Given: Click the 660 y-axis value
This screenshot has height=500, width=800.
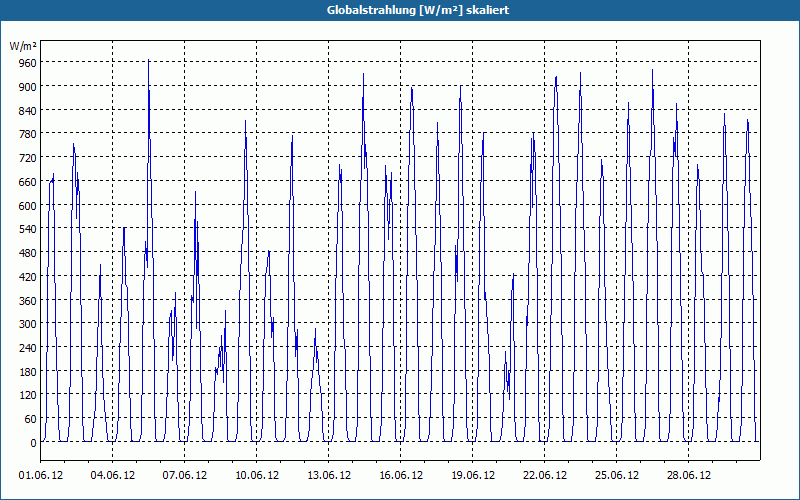Looking at the screenshot, I should tap(28, 182).
